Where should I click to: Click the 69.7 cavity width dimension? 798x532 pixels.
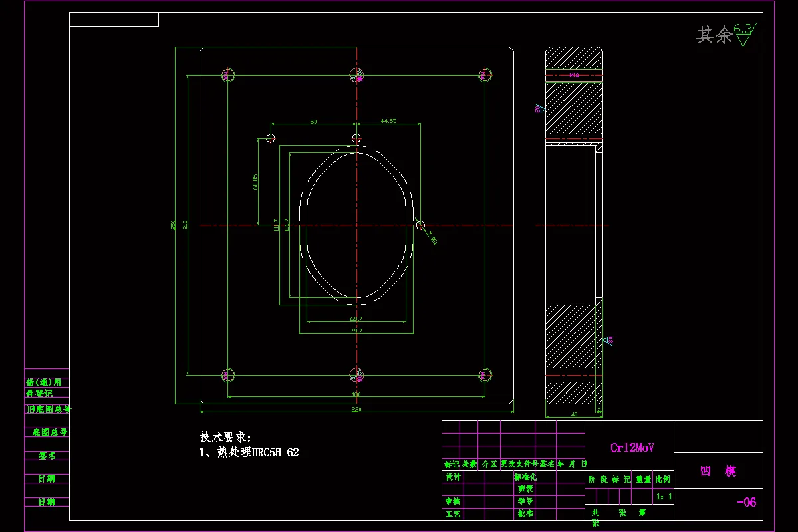click(x=356, y=319)
